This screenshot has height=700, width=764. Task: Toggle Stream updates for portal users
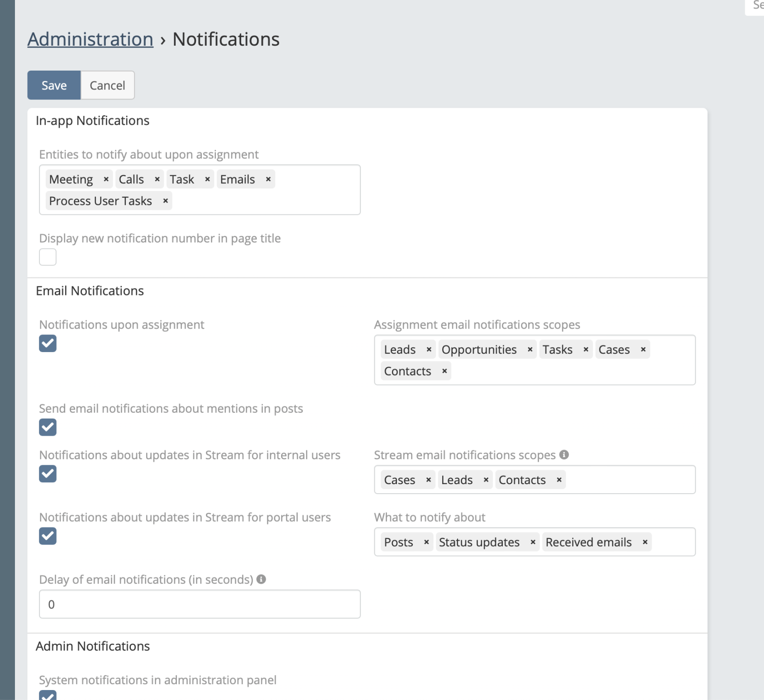[x=48, y=536]
